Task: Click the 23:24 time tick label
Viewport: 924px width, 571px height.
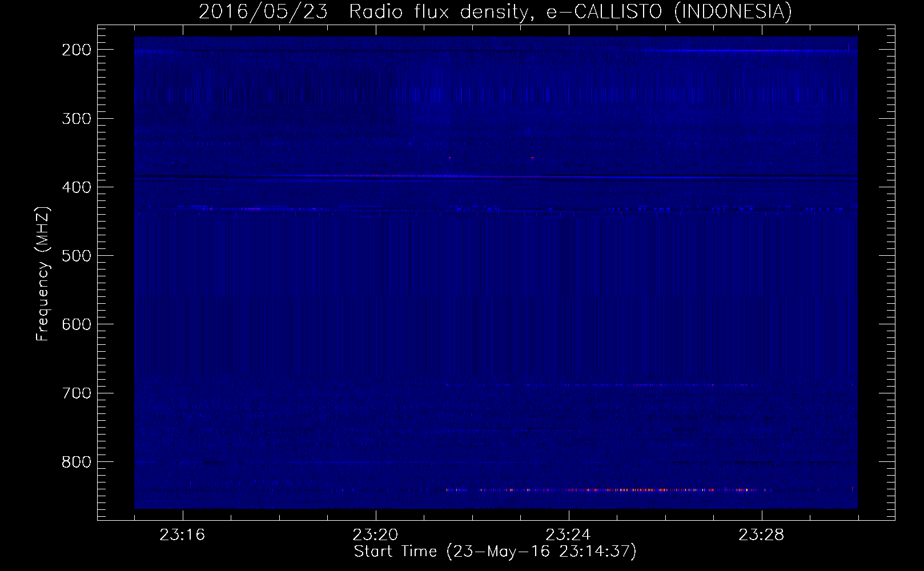Action: pyautogui.click(x=569, y=535)
